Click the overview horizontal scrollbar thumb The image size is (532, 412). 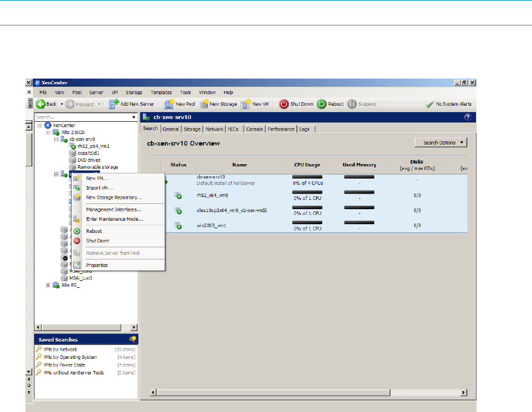(x=273, y=393)
